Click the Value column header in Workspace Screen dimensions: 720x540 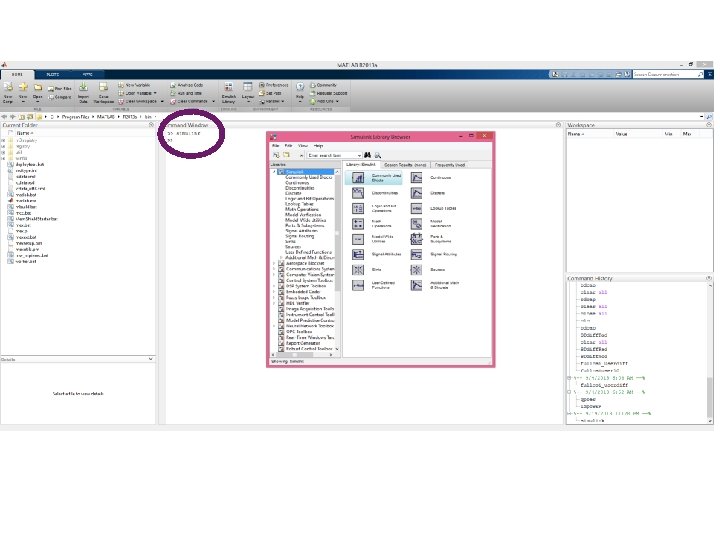(621, 134)
